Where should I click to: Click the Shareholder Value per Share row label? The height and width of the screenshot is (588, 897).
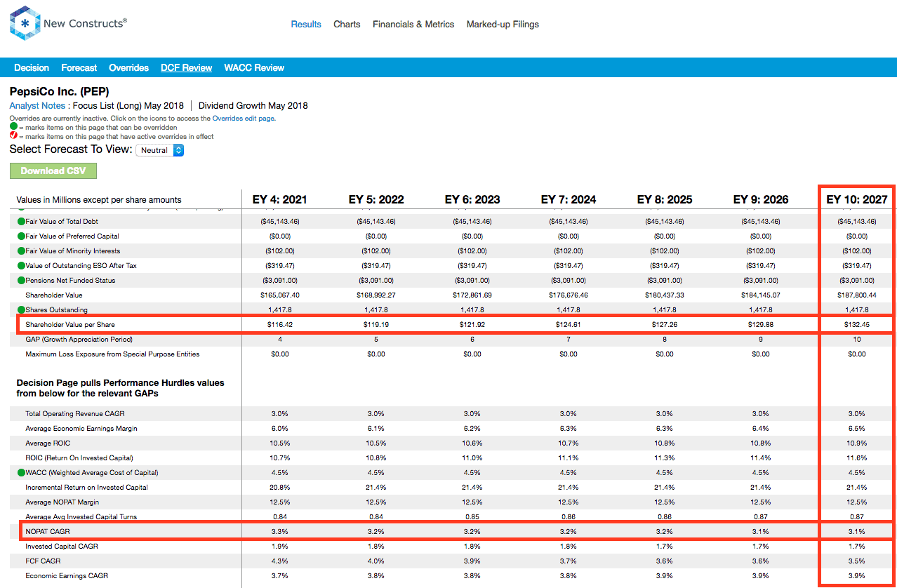tap(69, 324)
